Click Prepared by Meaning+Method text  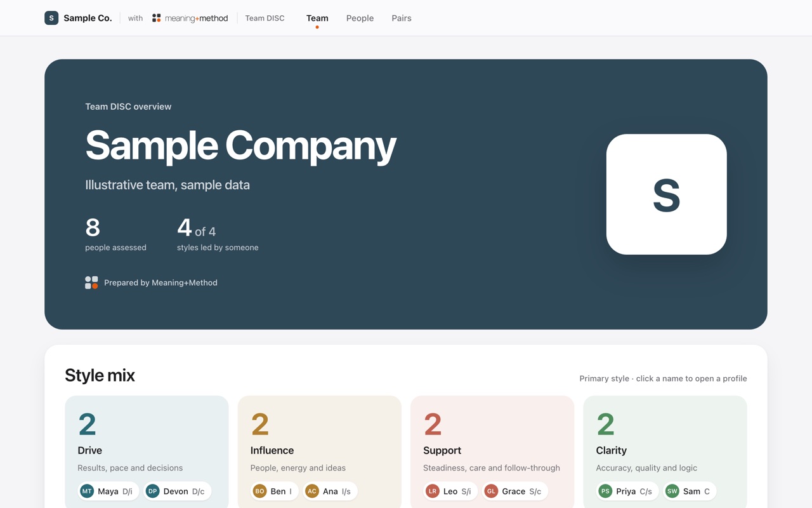point(160,283)
